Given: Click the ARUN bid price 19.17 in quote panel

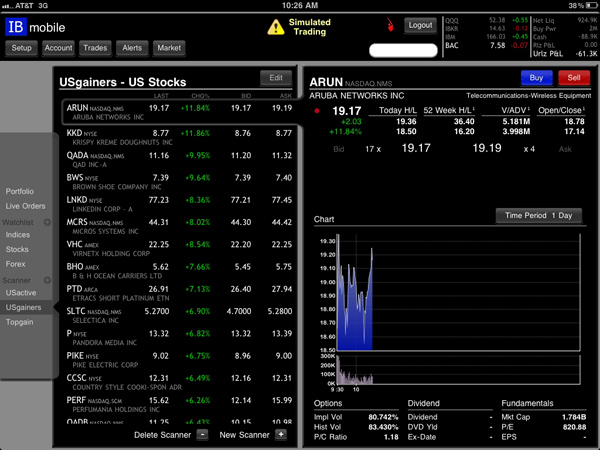Looking at the screenshot, I should [x=416, y=148].
